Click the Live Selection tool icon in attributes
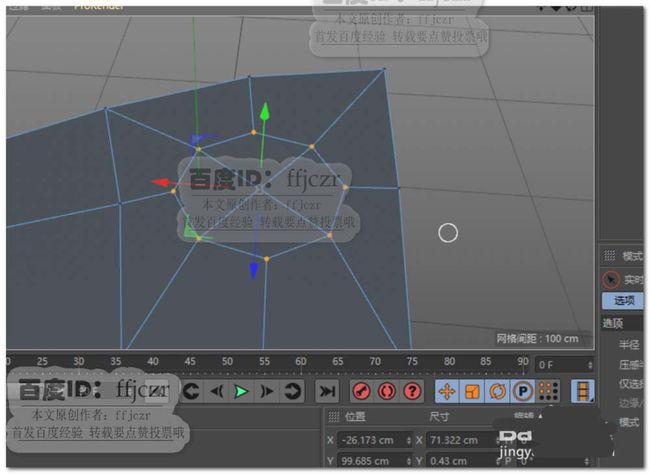Viewport: 650px width, 474px height. 611,280
